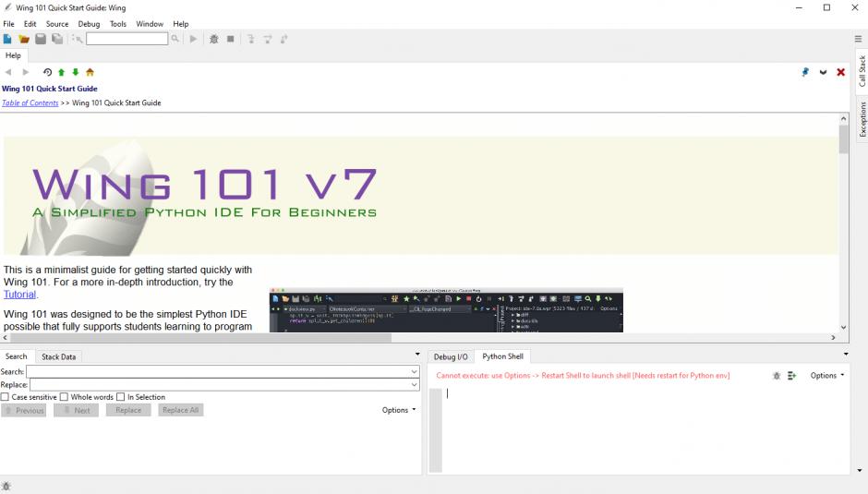Start debugging with the bug icon
The height and width of the screenshot is (494, 868).
(x=213, y=39)
